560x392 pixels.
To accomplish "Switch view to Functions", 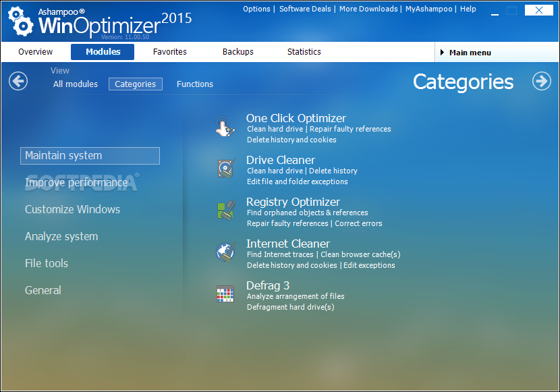I will pyautogui.click(x=194, y=84).
